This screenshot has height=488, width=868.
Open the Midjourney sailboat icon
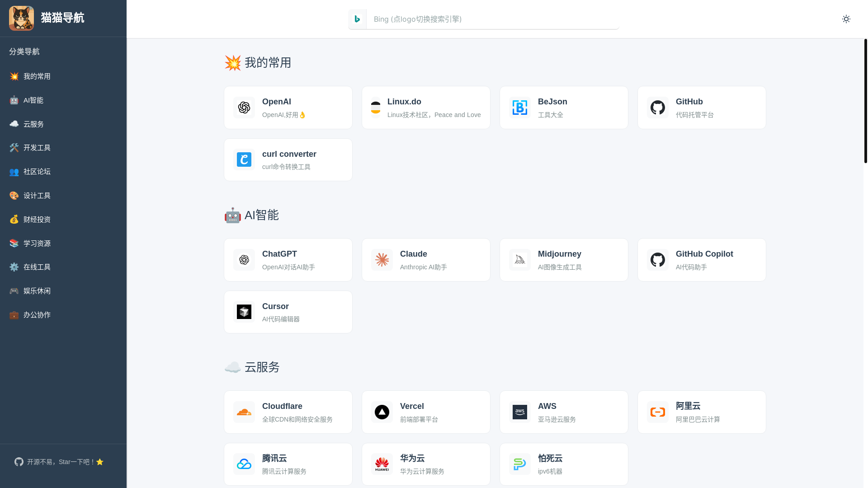[x=520, y=260]
